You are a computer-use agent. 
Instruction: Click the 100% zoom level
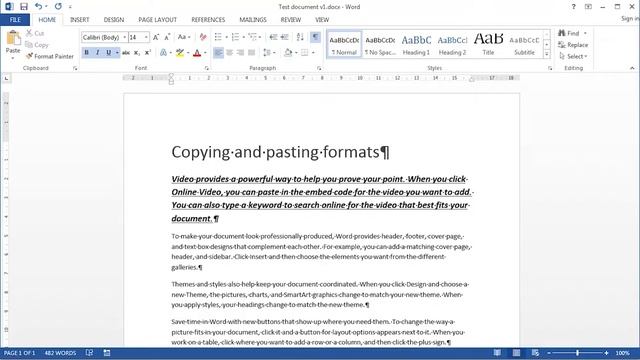622,353
